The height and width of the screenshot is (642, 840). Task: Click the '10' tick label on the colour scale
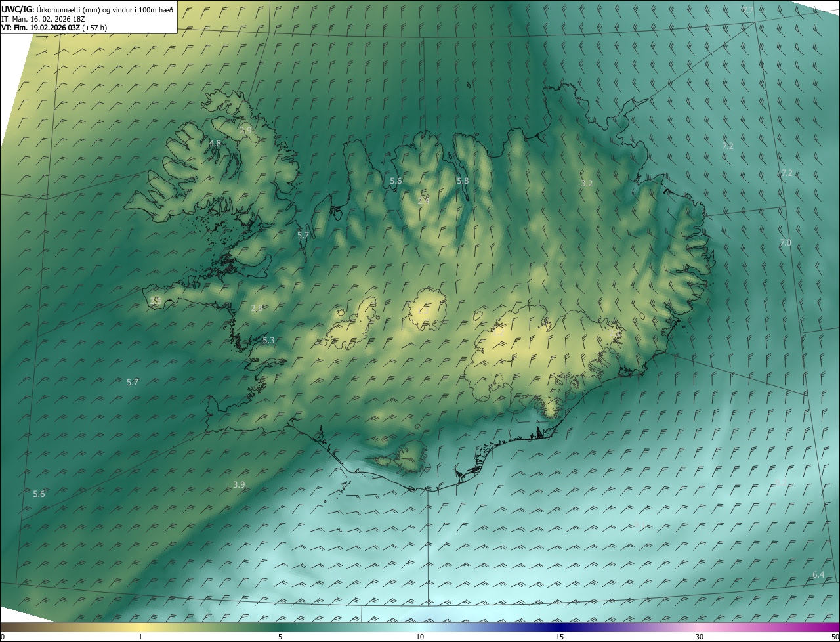click(x=420, y=637)
